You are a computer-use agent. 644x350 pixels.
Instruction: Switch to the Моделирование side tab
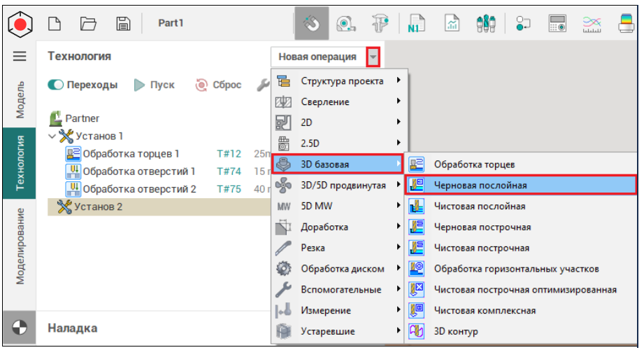[x=20, y=245]
